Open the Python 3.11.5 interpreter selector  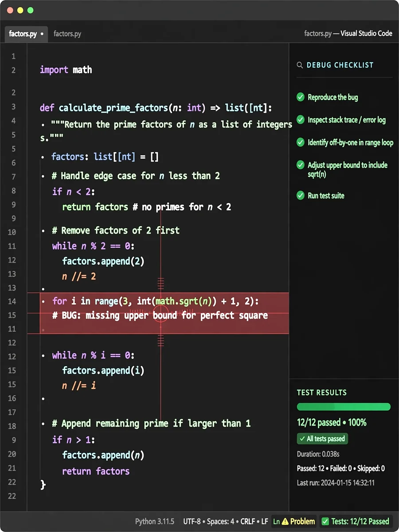click(x=155, y=521)
